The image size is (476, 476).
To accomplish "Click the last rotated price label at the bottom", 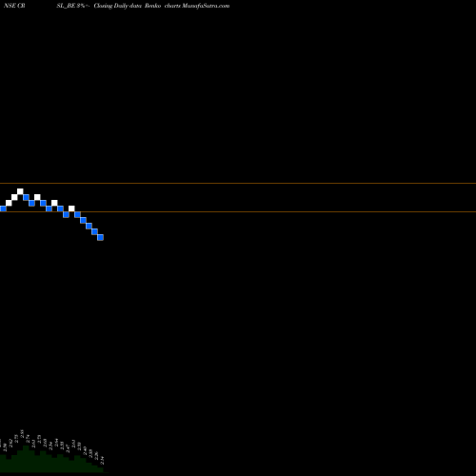I will pyautogui.click(x=102, y=460).
